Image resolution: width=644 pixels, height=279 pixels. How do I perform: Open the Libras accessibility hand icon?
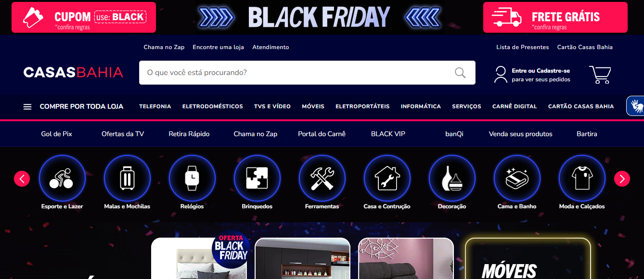[636, 106]
